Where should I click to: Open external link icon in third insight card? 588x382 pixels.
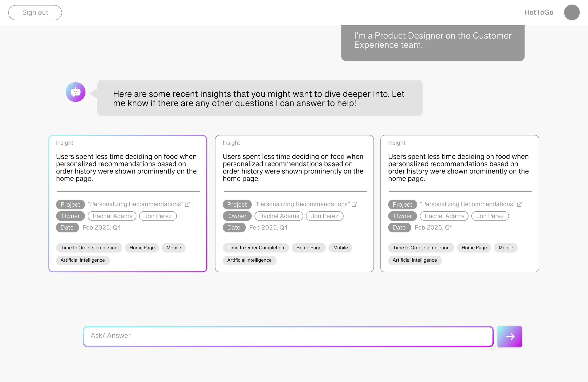pyautogui.click(x=520, y=204)
